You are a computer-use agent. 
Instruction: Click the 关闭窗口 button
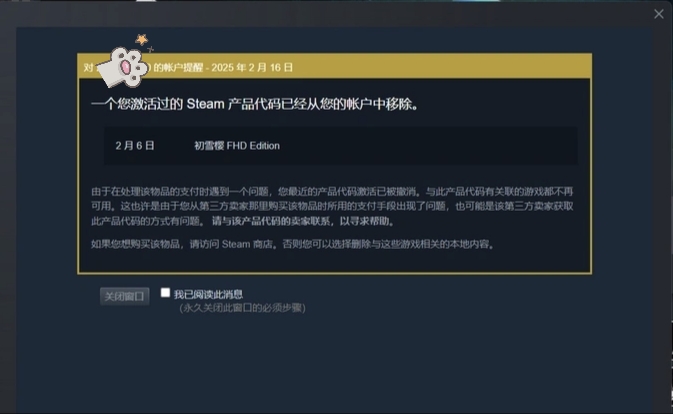(124, 296)
